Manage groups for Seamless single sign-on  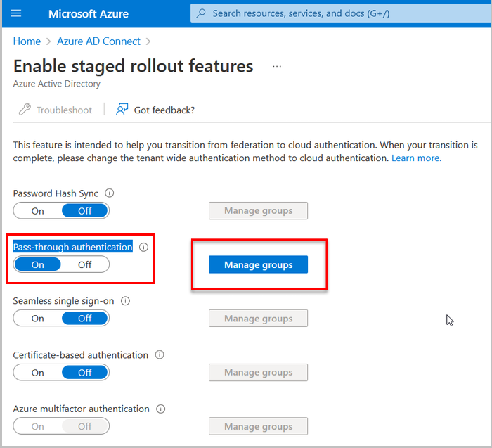(x=258, y=319)
